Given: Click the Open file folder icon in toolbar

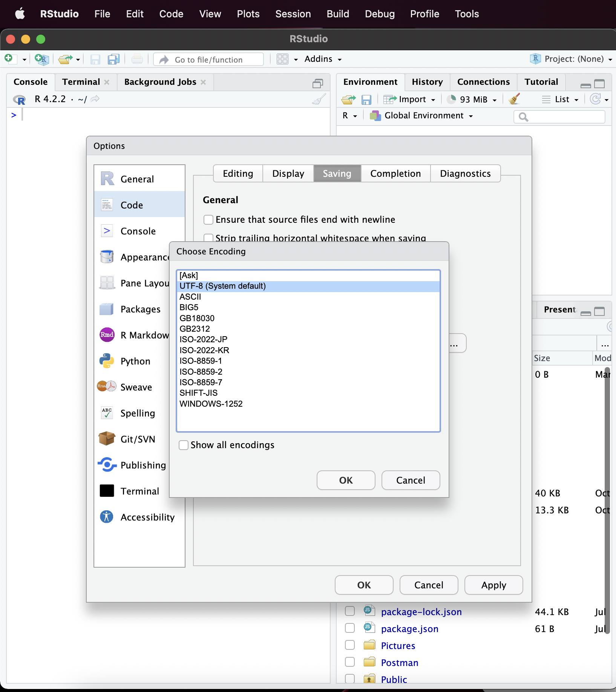Looking at the screenshot, I should tap(66, 59).
